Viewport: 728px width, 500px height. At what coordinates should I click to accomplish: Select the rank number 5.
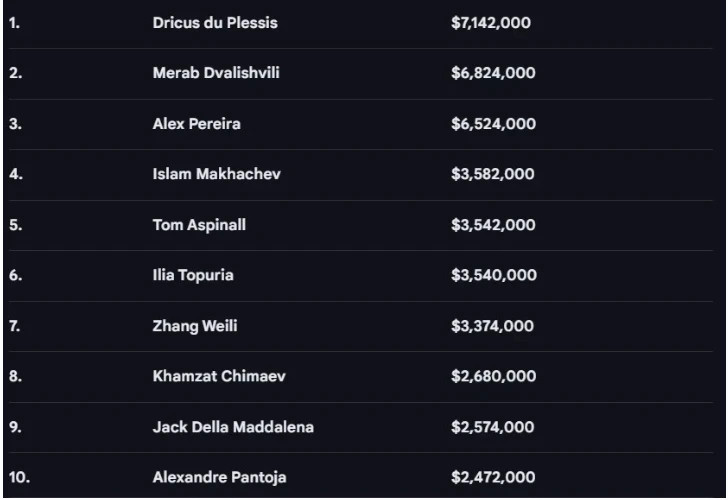(15, 225)
